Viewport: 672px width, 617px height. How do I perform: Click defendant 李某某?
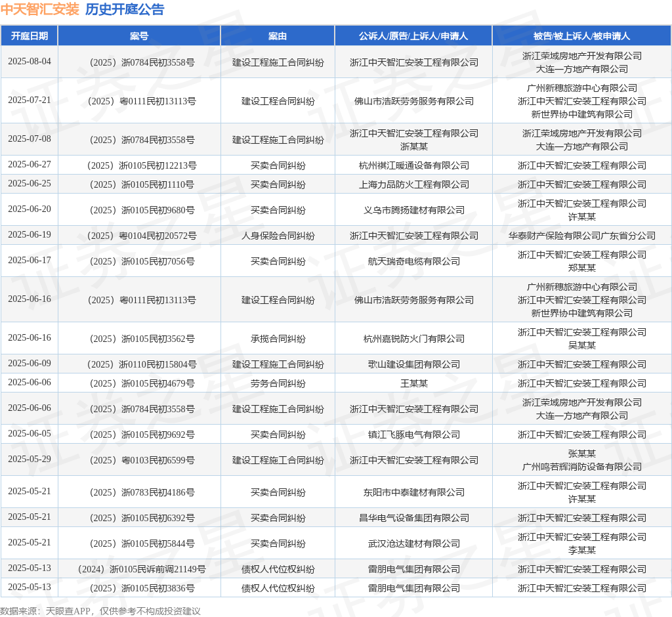click(581, 550)
